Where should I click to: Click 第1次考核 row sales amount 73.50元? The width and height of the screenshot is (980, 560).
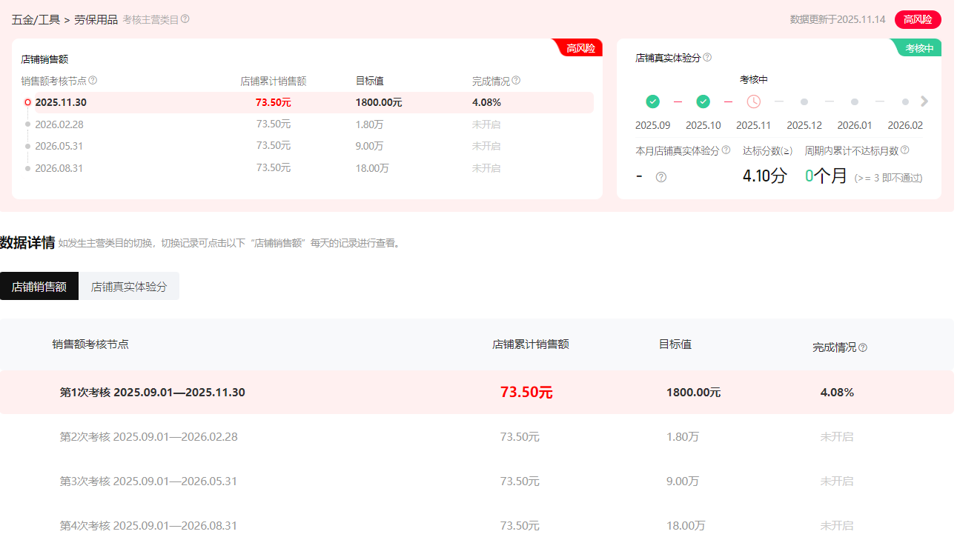[x=526, y=393]
